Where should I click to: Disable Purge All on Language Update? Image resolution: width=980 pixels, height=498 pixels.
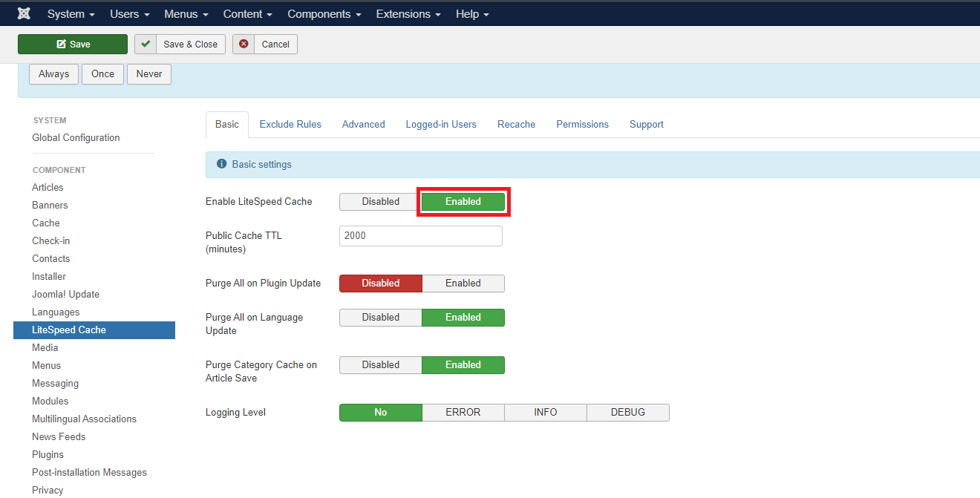[380, 318]
